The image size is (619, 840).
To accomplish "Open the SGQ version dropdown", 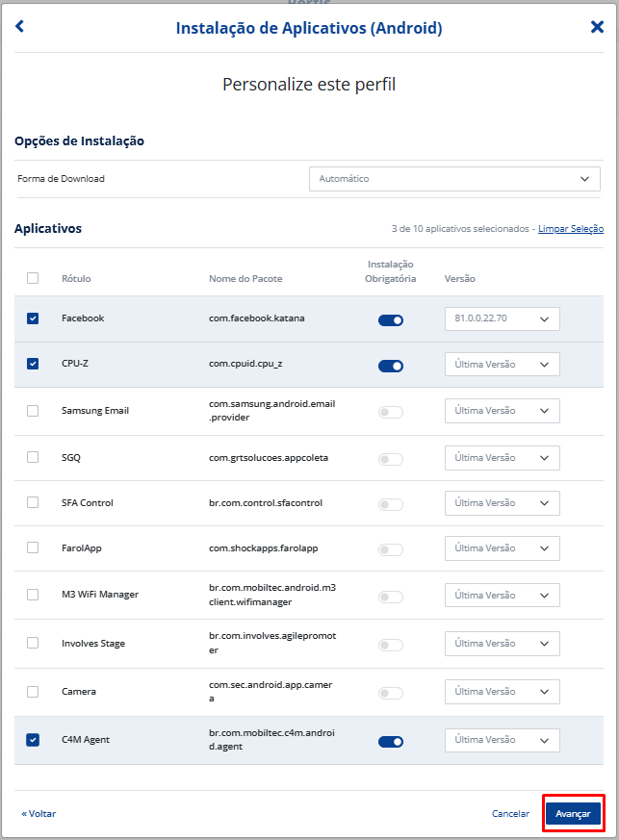I will pyautogui.click(x=503, y=458).
